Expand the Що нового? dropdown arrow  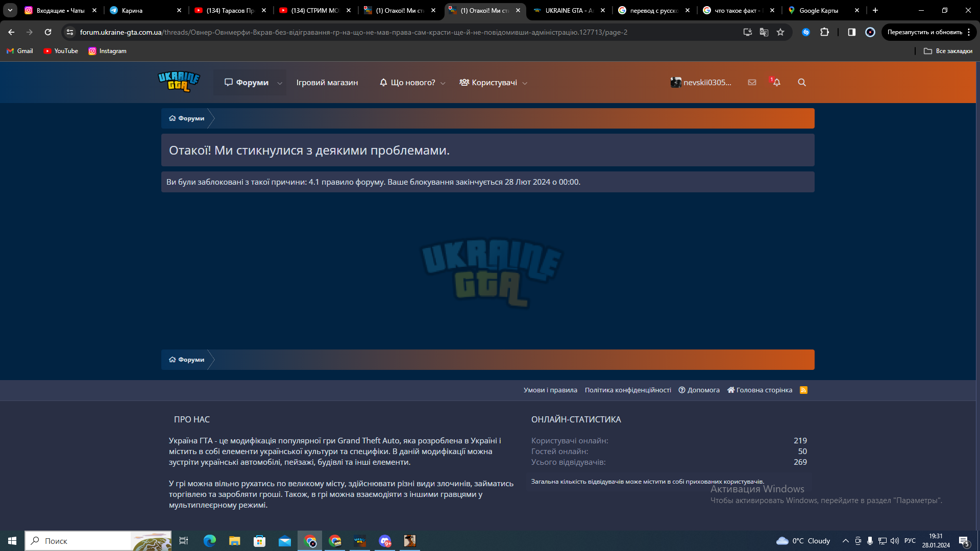point(443,83)
